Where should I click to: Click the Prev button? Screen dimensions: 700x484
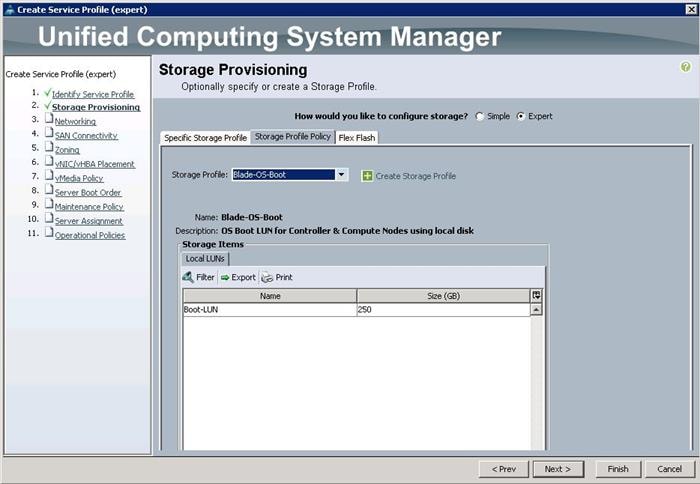pyautogui.click(x=504, y=469)
